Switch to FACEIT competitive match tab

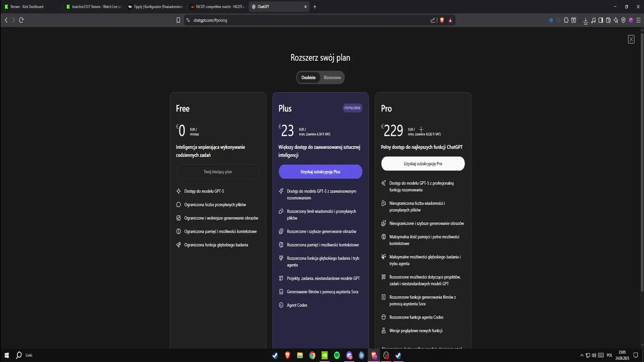click(217, 7)
